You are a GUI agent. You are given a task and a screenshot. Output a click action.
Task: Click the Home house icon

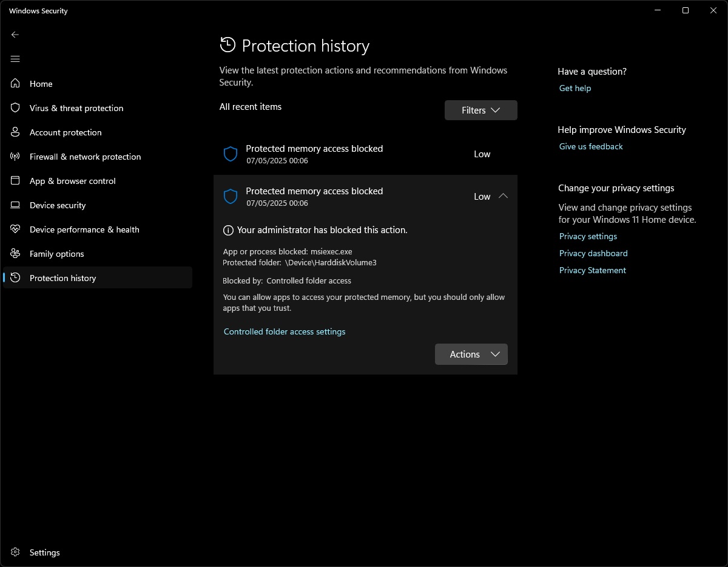point(16,84)
